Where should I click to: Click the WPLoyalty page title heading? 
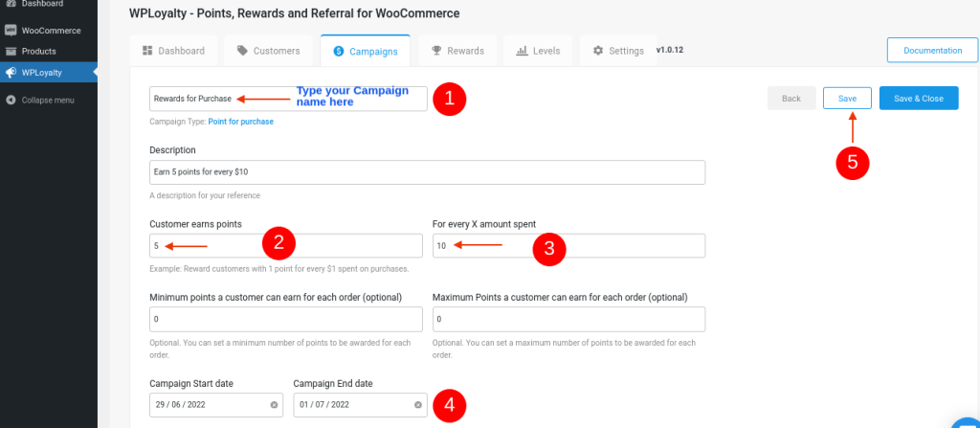point(295,13)
